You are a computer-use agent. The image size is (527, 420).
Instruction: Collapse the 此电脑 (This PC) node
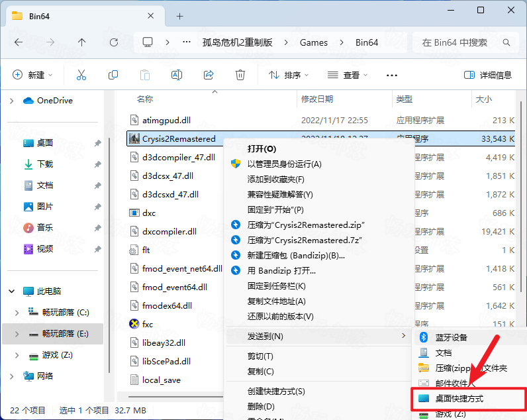click(12, 291)
